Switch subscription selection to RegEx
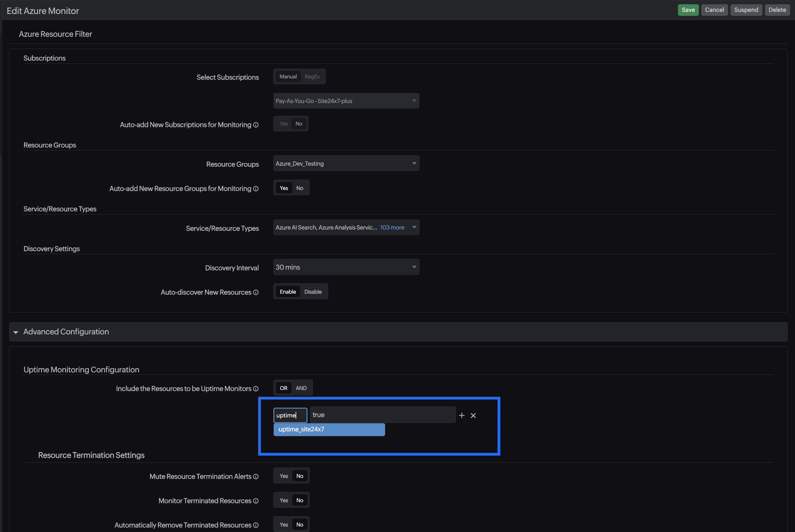The height and width of the screenshot is (532, 795). [312, 77]
